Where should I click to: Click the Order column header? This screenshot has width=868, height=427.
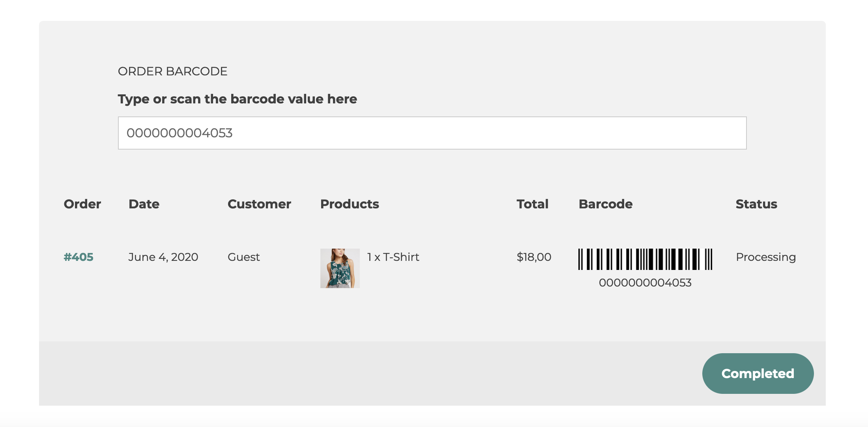pos(82,204)
